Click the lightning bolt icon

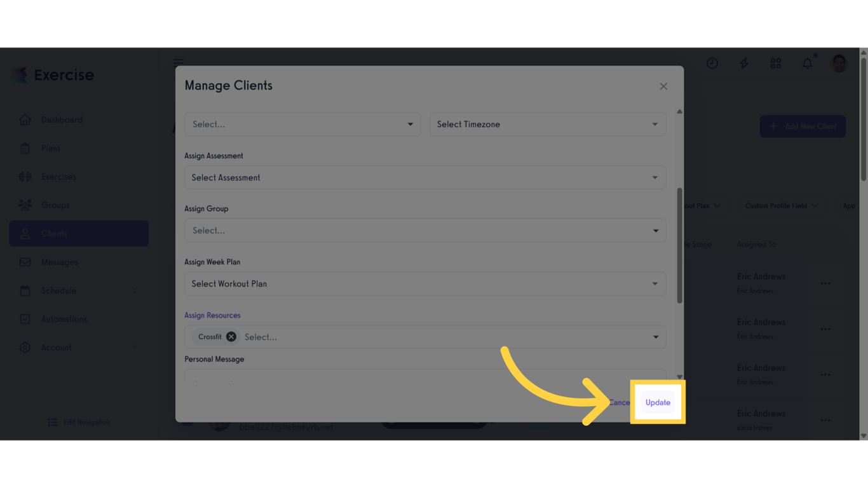click(743, 64)
